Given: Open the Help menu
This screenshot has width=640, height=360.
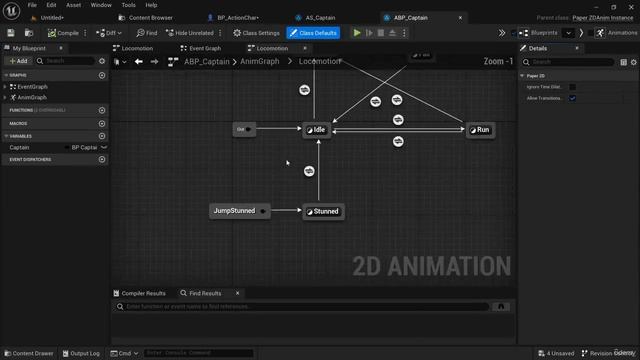Looking at the screenshot, I should pyautogui.click(x=151, y=5).
